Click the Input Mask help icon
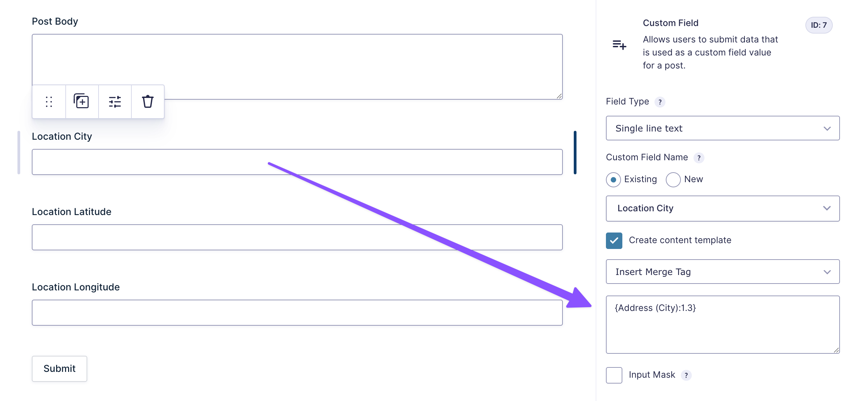The width and height of the screenshot is (868, 401). coord(686,375)
